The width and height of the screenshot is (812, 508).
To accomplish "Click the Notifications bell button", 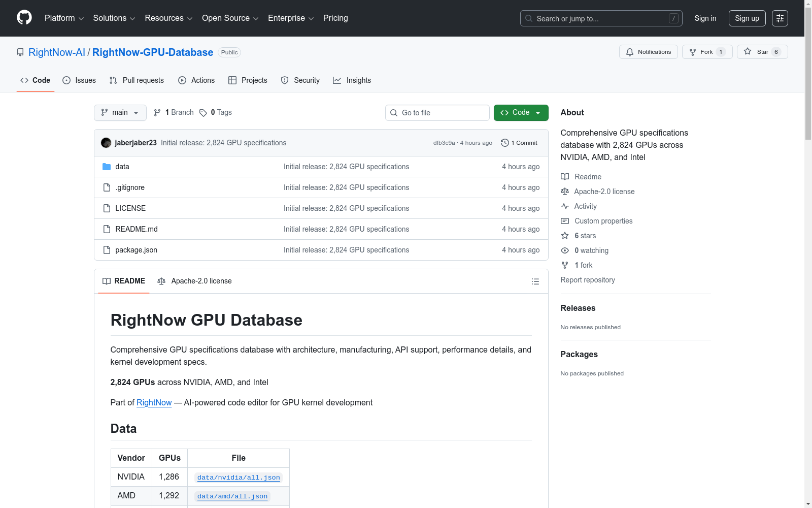I will click(x=648, y=52).
